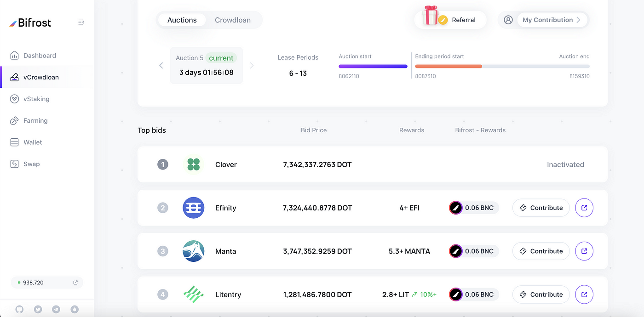Click 3,747,352.9259 DOT bid price
Screen dimensions: 644x317
[317, 251]
